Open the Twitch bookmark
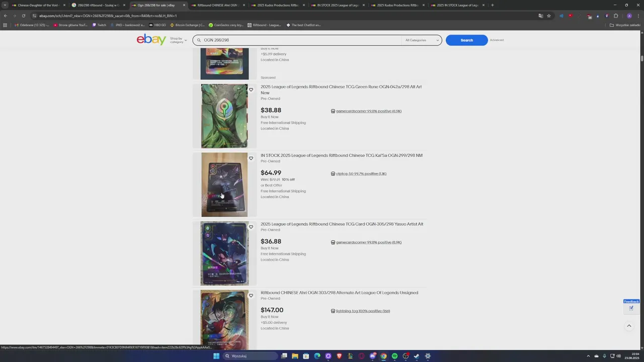 pos(99,25)
